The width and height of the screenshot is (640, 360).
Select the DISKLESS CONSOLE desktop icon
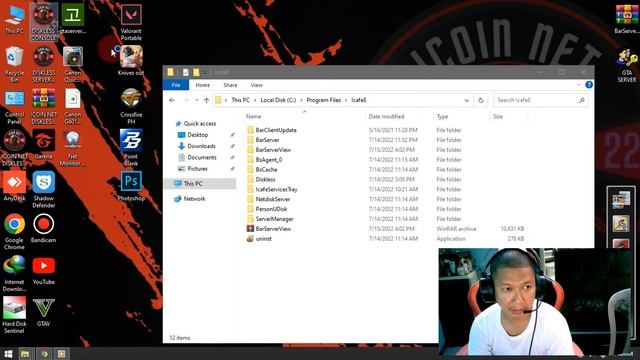(43, 22)
